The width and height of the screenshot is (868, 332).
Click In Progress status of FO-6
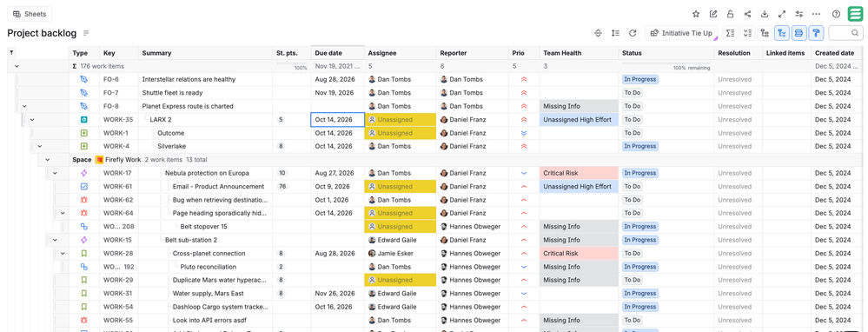pos(640,79)
